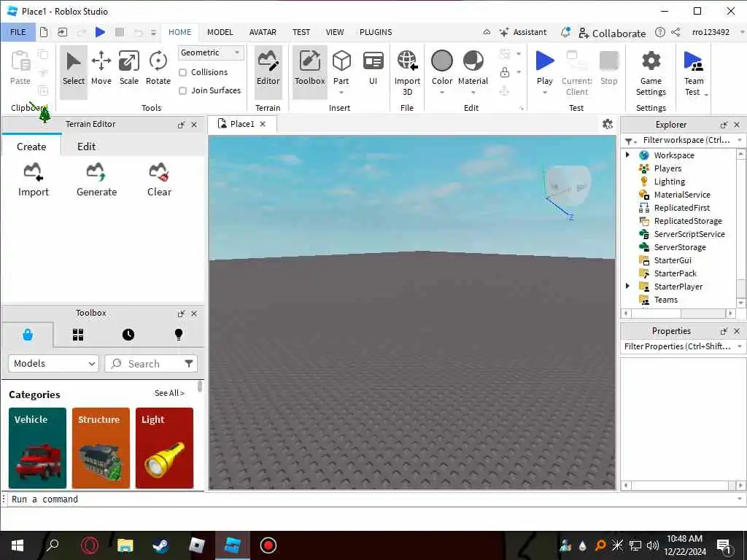The width and height of the screenshot is (747, 560).
Task: Click Import 3D
Action: pos(407,72)
